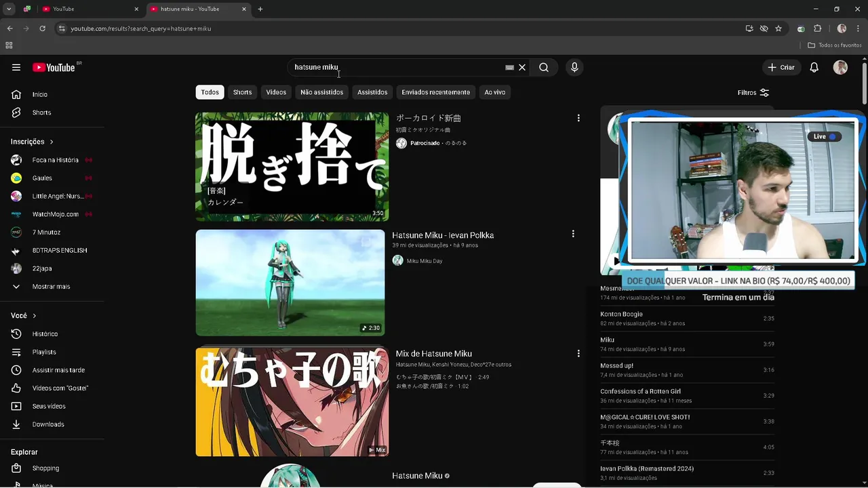This screenshot has width=868, height=488.
Task: Open the Filtros search filters
Action: pos(753,92)
